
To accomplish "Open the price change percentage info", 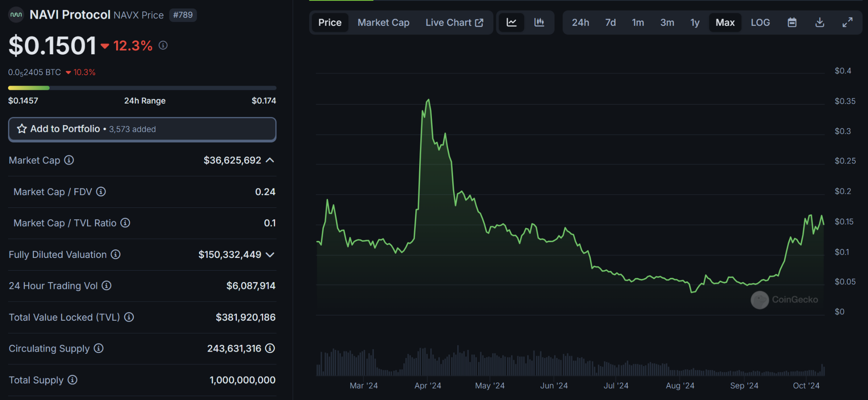I will 163,45.
